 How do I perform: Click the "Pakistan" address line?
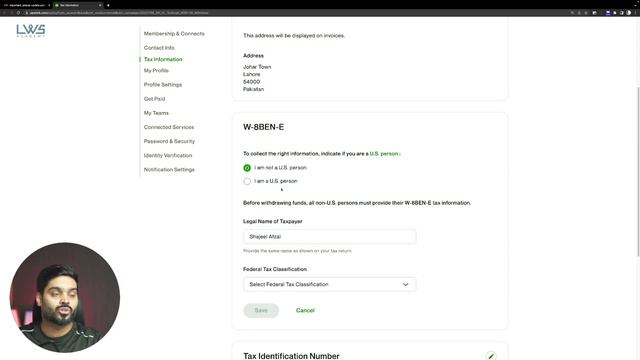253,89
